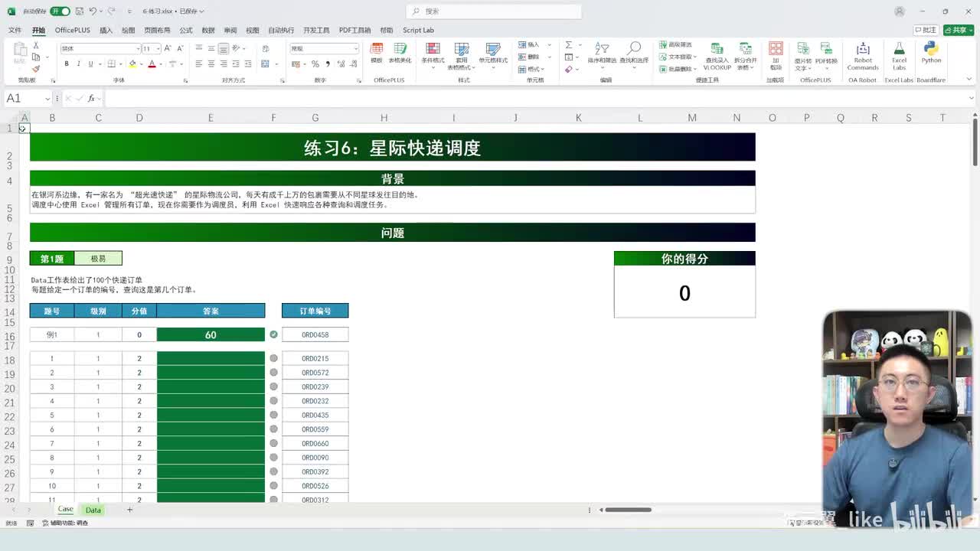
Task: Click the 极易 difficulty label
Action: point(98,259)
